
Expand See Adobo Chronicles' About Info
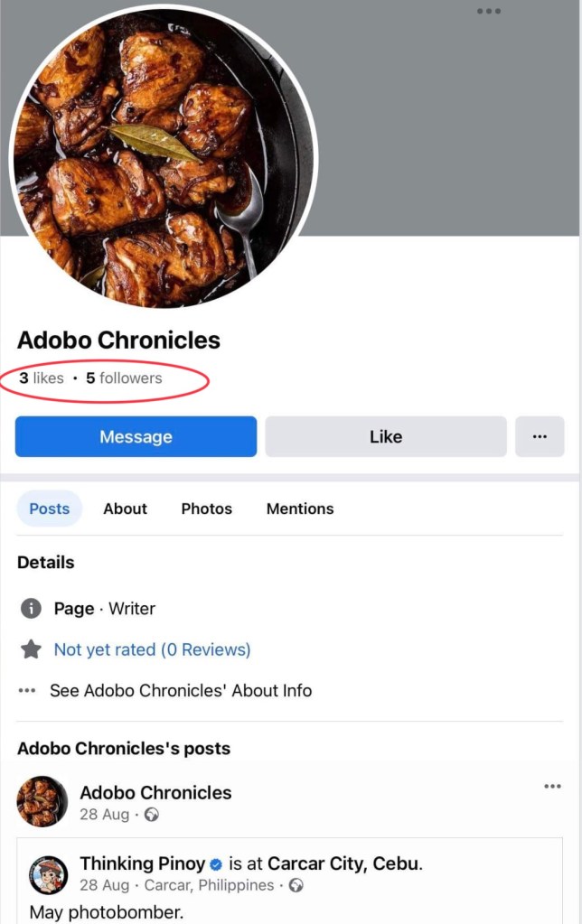tap(181, 691)
